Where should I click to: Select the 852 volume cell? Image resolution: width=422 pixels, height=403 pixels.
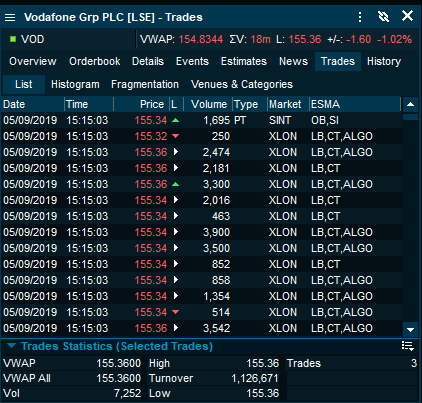click(x=221, y=264)
